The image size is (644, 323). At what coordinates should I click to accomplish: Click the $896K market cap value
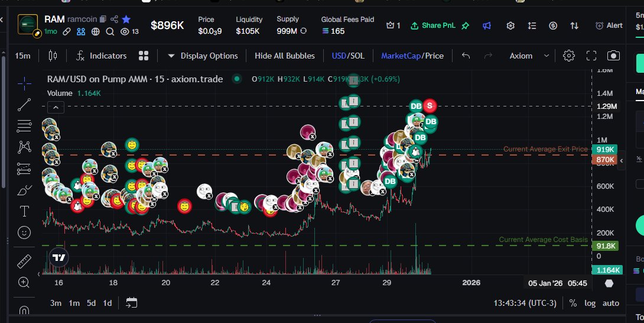click(167, 25)
